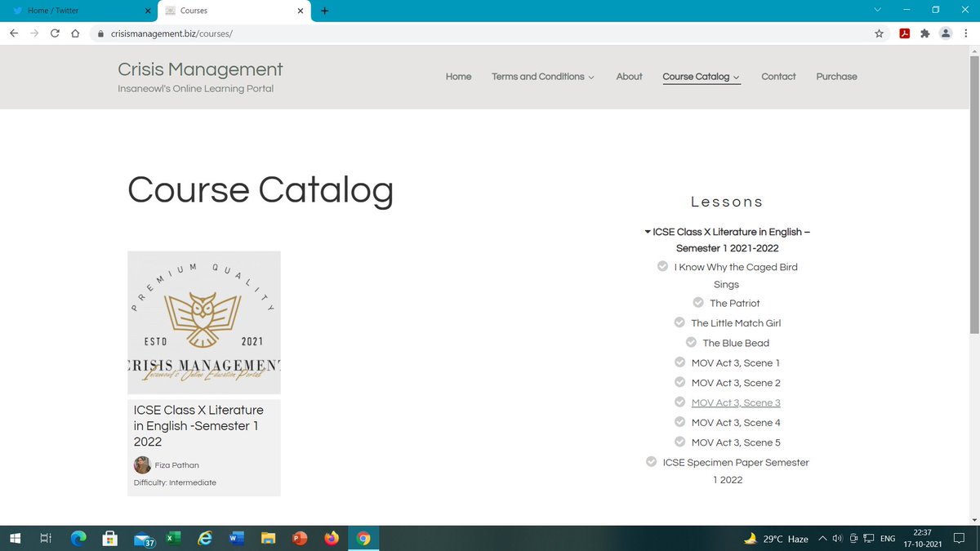Image resolution: width=980 pixels, height=551 pixels.
Task: Open Microsoft Store from taskbar
Action: 109,539
